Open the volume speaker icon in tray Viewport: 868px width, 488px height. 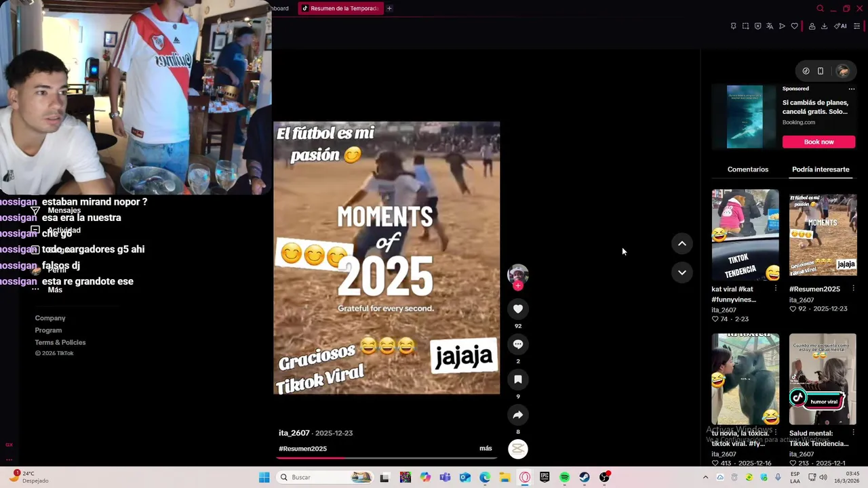tap(823, 477)
